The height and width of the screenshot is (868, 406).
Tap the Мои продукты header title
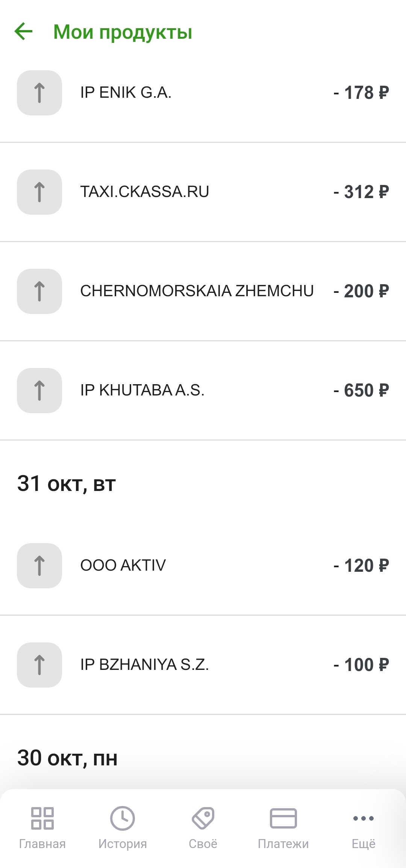123,32
